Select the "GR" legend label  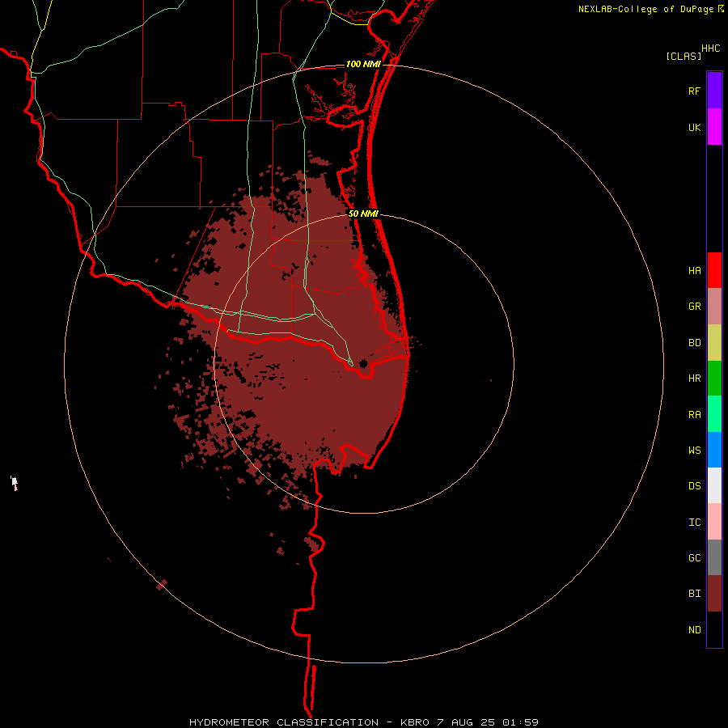(x=694, y=307)
